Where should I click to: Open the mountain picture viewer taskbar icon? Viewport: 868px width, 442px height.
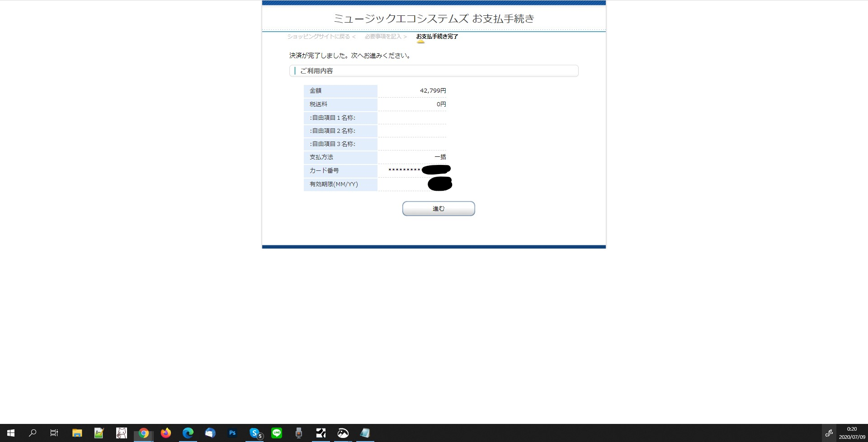coord(343,433)
